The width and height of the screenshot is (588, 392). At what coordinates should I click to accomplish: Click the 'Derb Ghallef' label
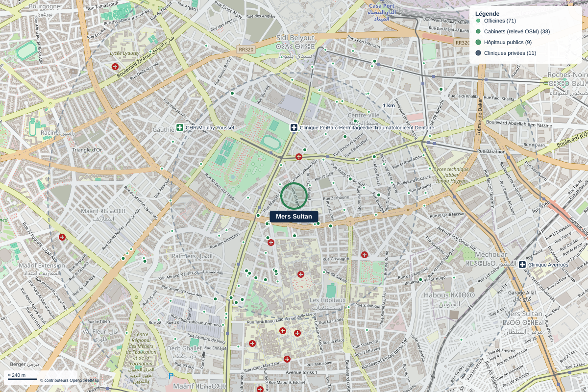pyautogui.click(x=184, y=348)
